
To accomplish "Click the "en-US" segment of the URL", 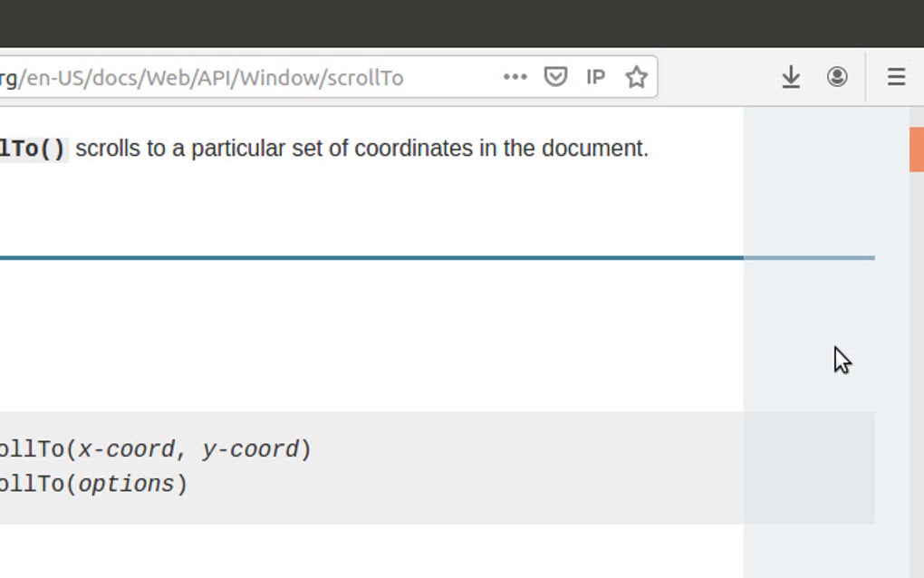I will 53,77.
